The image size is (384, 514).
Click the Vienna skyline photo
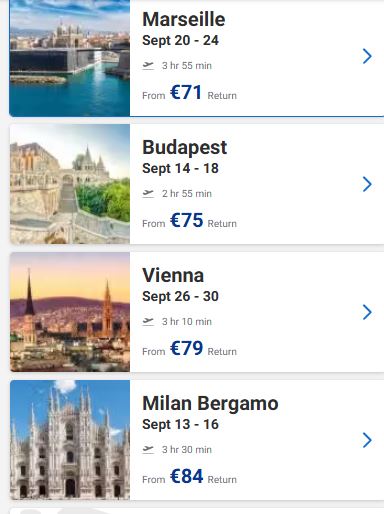[70, 312]
